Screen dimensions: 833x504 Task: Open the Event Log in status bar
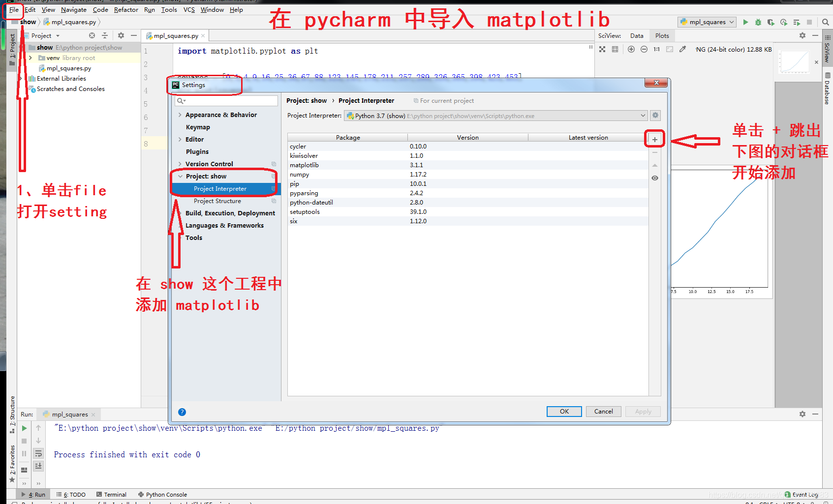pyautogui.click(x=802, y=495)
